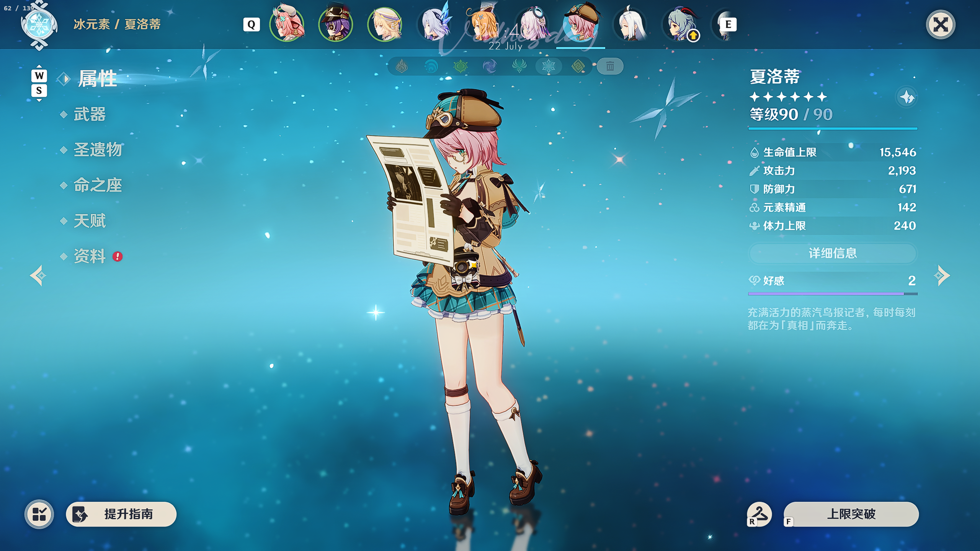Open the checklist grid icon at bottom-left

(39, 514)
